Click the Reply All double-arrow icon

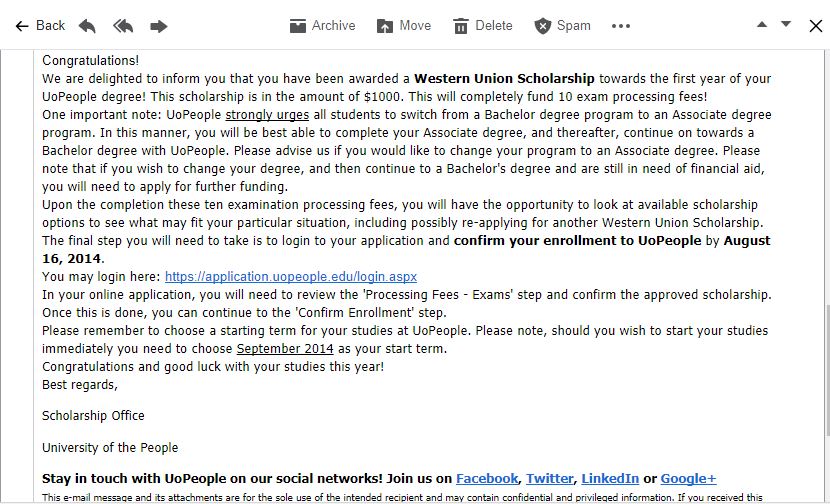tap(123, 26)
